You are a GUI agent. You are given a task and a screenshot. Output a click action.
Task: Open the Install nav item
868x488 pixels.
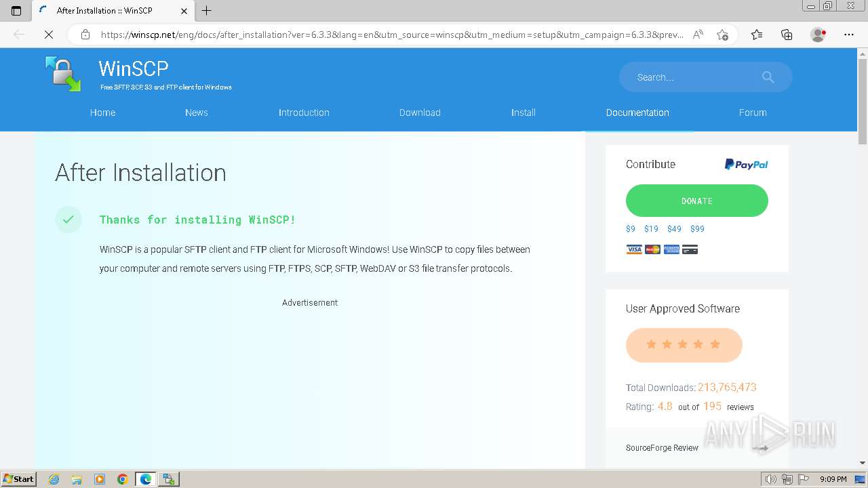524,113
